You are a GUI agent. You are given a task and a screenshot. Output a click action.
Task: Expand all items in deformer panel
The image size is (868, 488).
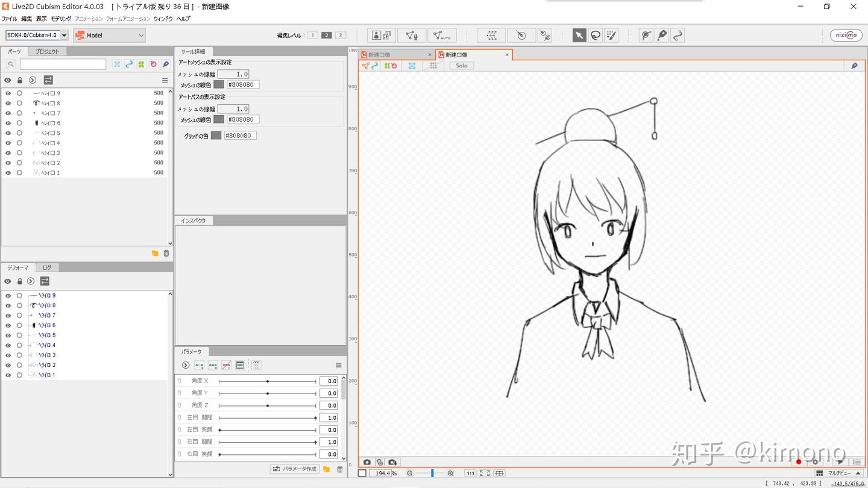[31, 281]
